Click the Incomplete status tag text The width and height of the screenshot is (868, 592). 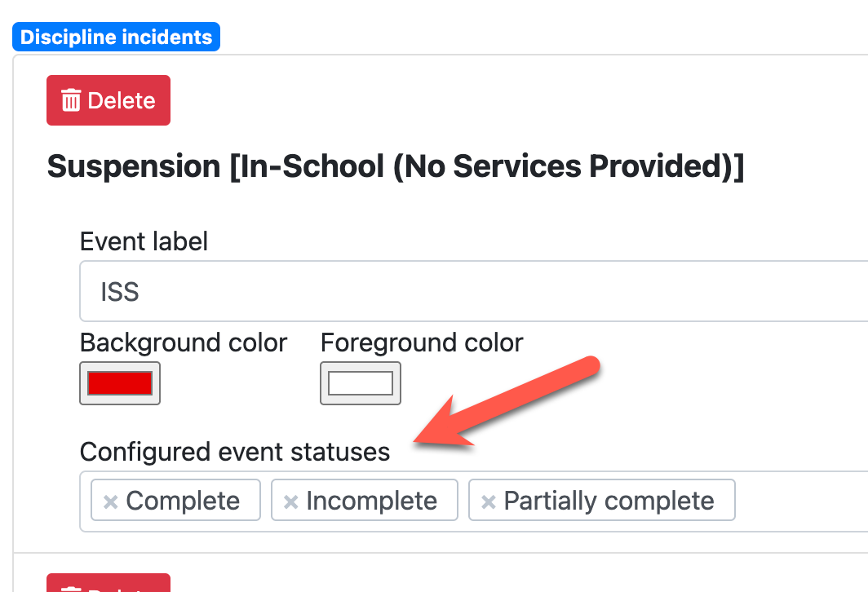point(371,501)
